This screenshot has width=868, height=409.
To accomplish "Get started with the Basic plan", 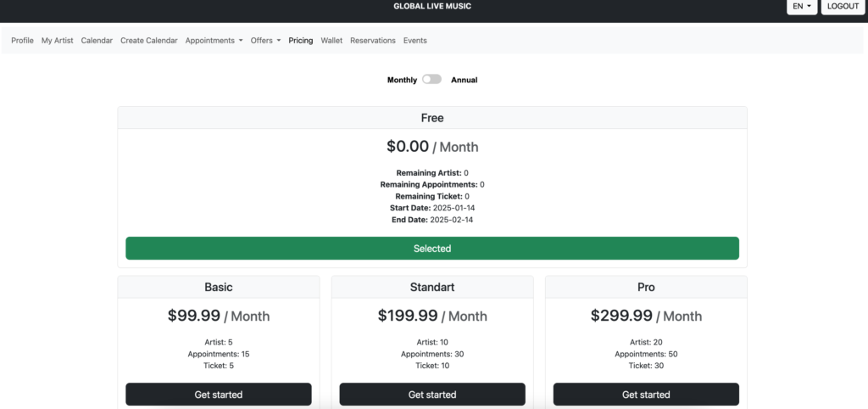I will (x=219, y=395).
